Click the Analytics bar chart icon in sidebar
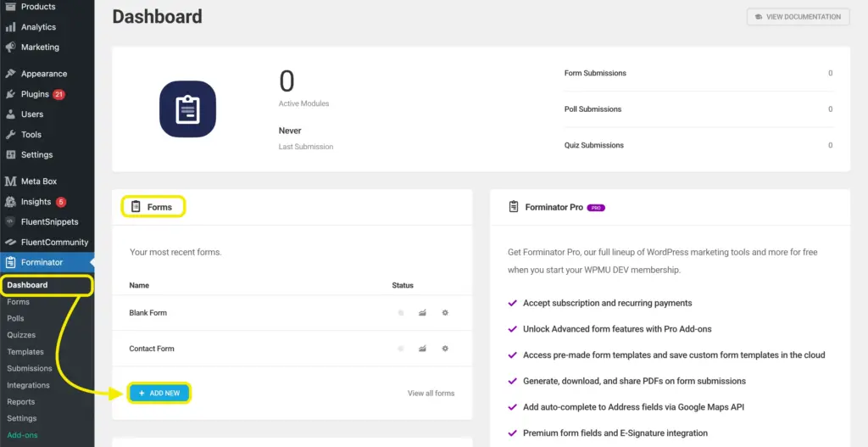868x447 pixels. (11, 27)
